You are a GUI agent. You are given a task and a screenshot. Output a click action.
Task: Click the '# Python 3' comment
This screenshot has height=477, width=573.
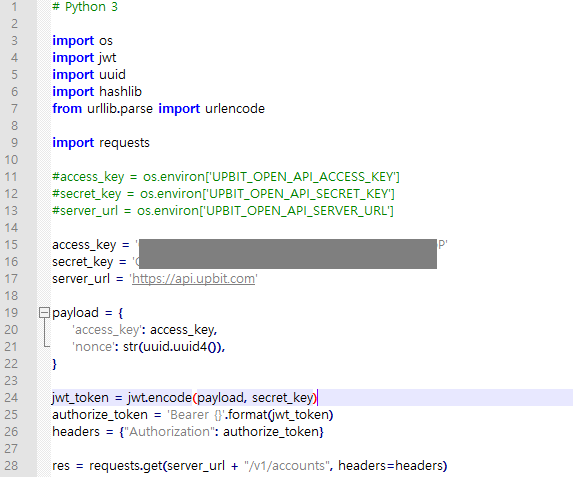(x=85, y=7)
